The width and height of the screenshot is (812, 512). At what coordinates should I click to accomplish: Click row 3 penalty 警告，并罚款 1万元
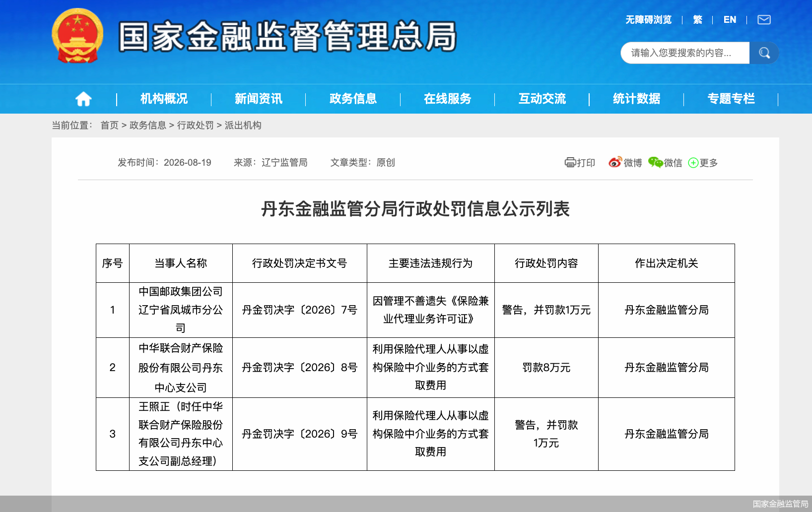pyautogui.click(x=546, y=434)
